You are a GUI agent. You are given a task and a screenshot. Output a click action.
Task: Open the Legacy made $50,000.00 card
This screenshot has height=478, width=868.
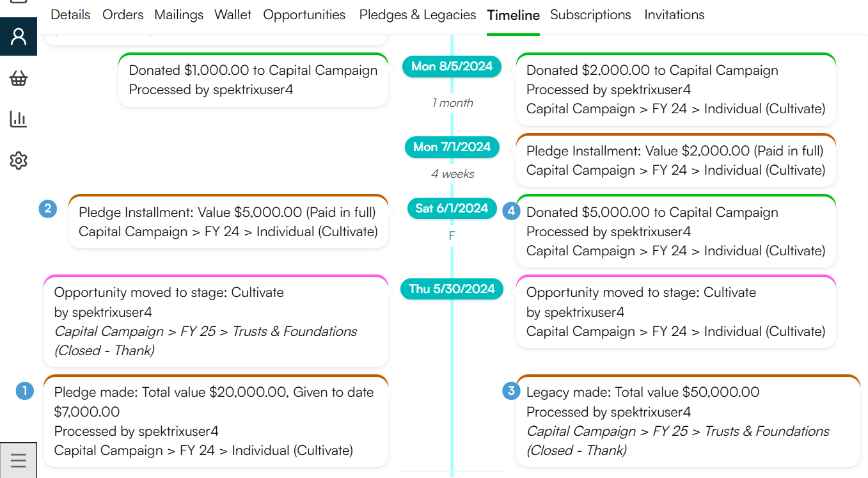pyautogui.click(x=688, y=421)
